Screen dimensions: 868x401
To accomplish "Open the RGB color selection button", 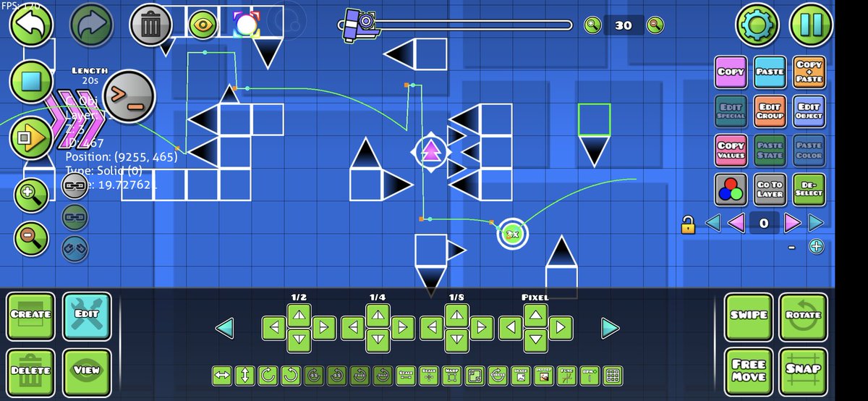I will click(x=731, y=189).
